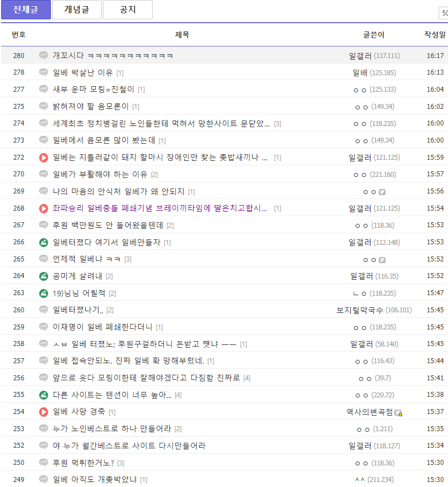This screenshot has height=487, width=448.
Task: Open post 새부 운마 모링=진철이
Action: [93, 90]
